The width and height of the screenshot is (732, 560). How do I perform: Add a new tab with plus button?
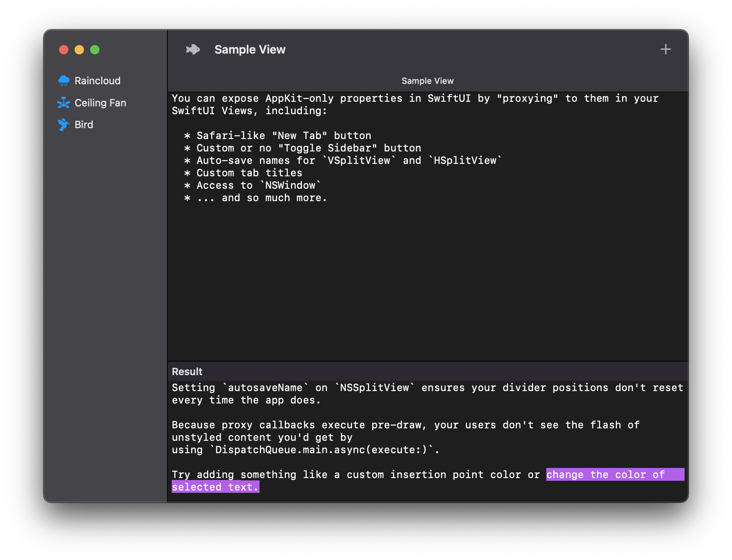666,49
